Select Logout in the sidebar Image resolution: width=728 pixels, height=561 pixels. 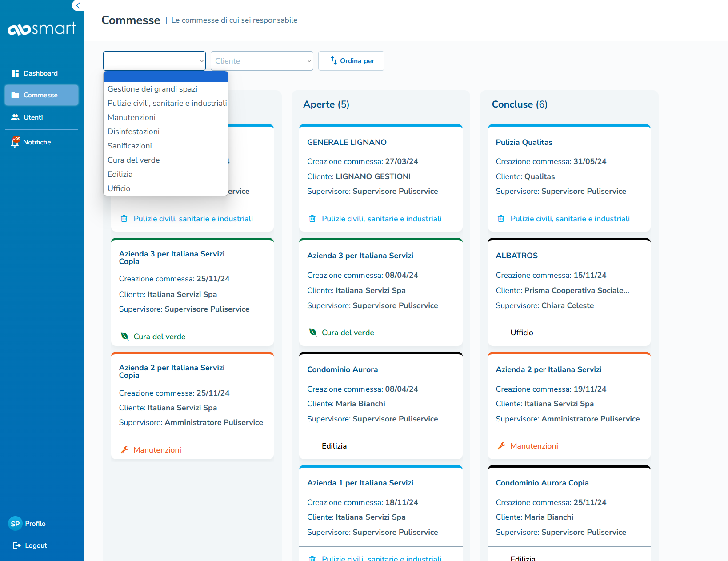pyautogui.click(x=30, y=545)
